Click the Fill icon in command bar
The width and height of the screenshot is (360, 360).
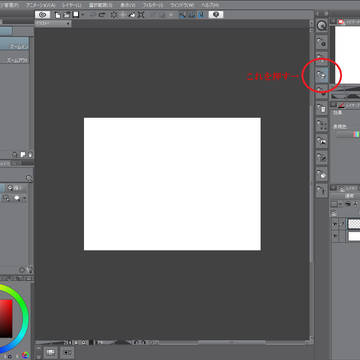tap(132, 15)
